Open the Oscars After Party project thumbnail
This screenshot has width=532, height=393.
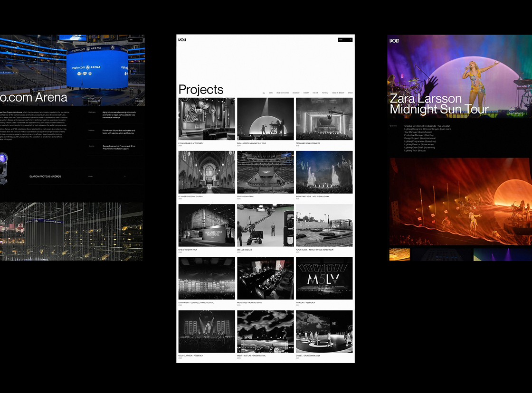(207, 119)
